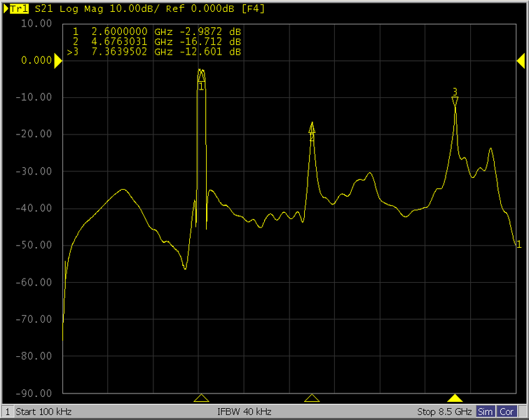Click the right reference level arrow
Screen dimensions: 529x420
pyautogui.click(x=522, y=61)
